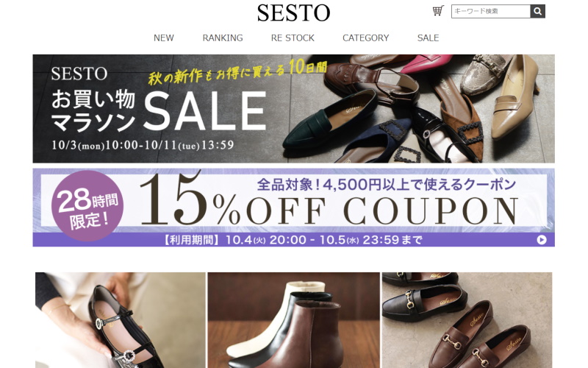588x368 pixels.
Task: Click the SALE text in top banner
Action: [x=205, y=112]
